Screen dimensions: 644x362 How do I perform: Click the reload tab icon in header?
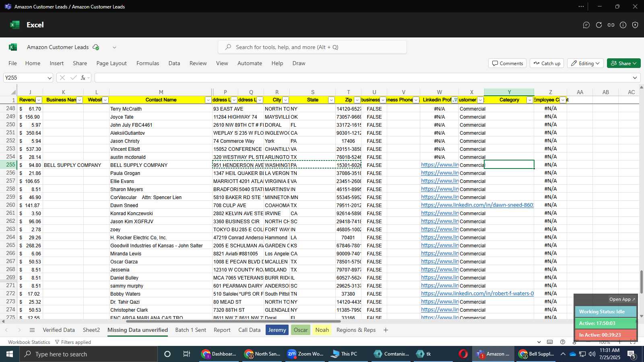(x=599, y=25)
